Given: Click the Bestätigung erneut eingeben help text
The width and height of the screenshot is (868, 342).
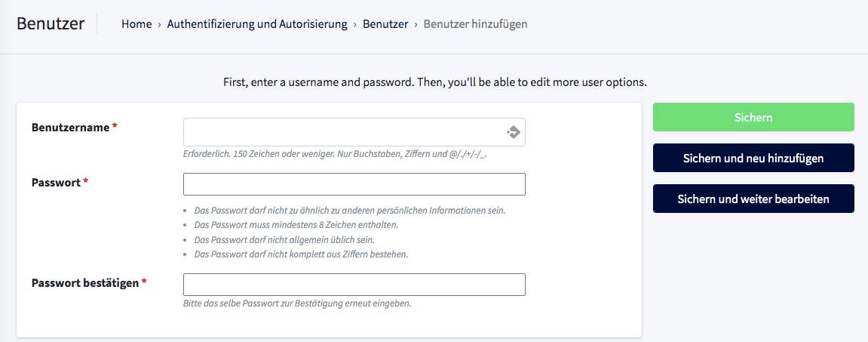Looking at the screenshot, I should 297,303.
